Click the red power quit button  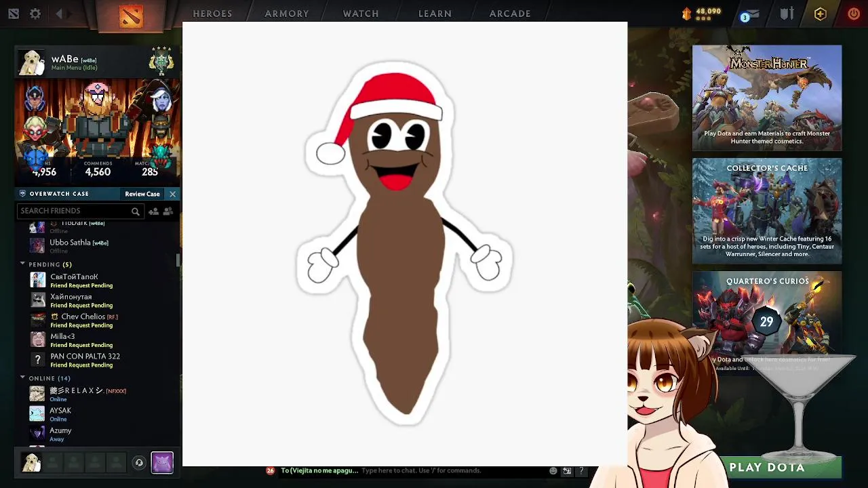854,14
